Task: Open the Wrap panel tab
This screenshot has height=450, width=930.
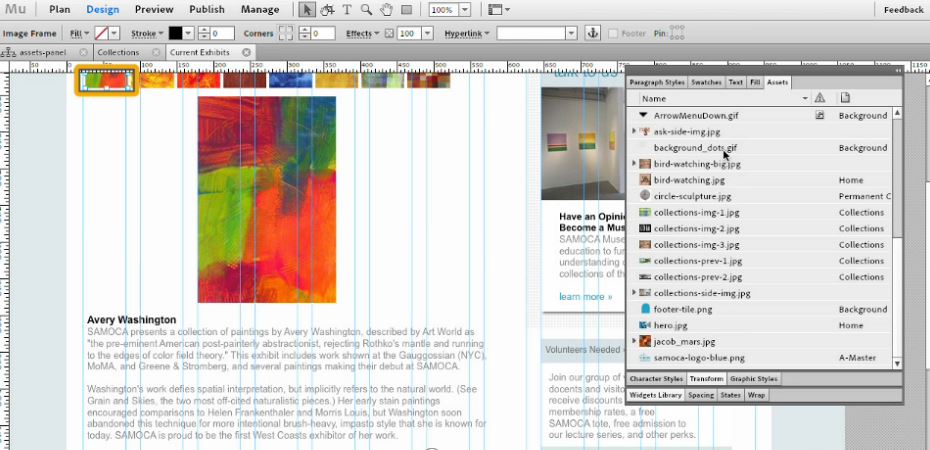Action: [x=756, y=394]
